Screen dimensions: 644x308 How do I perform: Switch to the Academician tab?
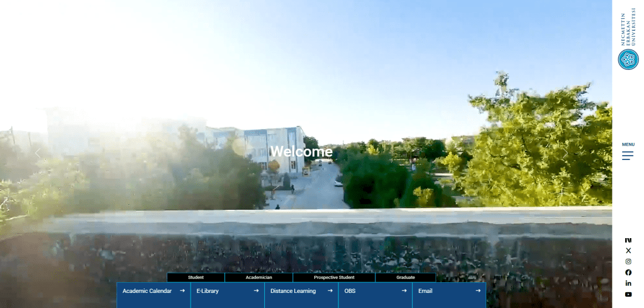[258, 277]
